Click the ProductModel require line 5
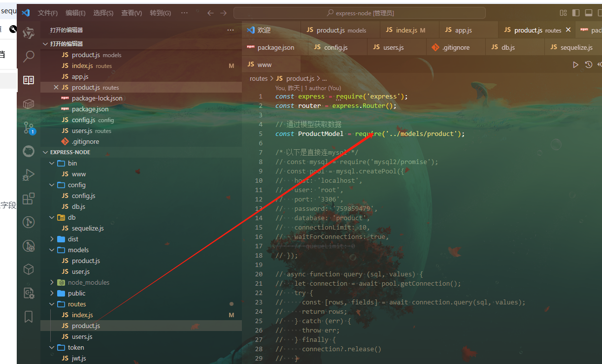The width and height of the screenshot is (602, 364). pos(370,133)
